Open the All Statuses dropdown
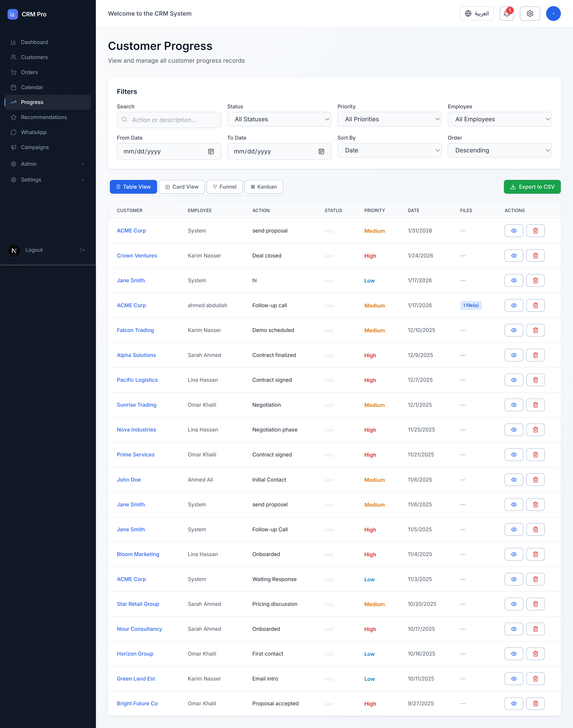 point(279,119)
